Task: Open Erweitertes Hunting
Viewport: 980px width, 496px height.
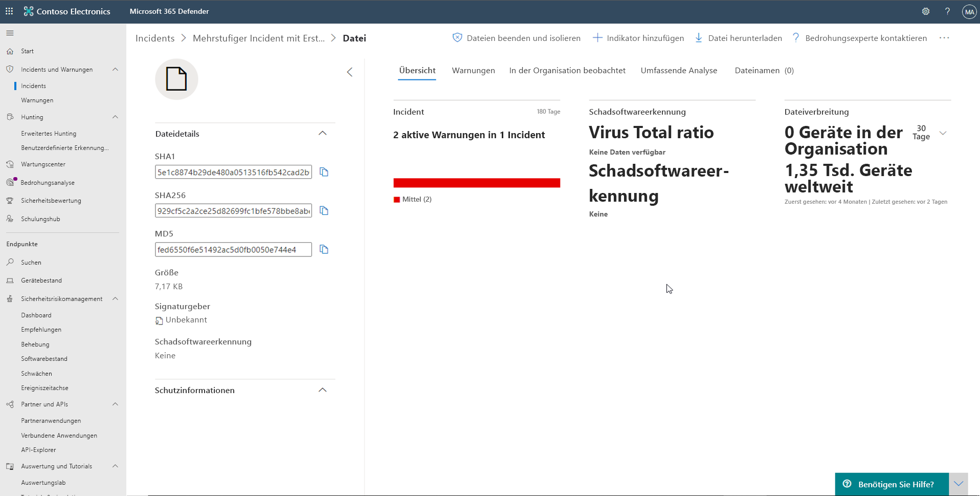Action: pos(49,134)
